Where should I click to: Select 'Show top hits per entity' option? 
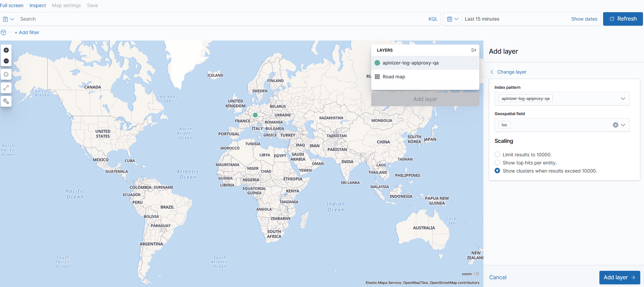[x=497, y=163]
